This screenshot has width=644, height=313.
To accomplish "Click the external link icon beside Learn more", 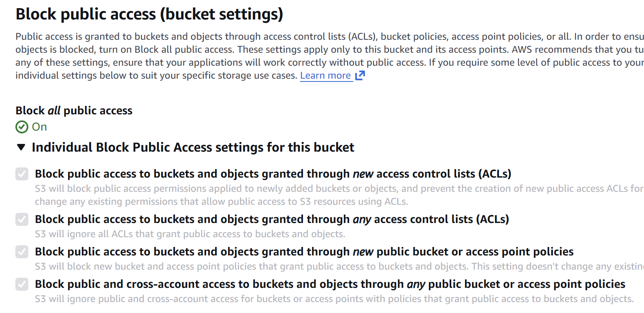I will click(x=360, y=75).
